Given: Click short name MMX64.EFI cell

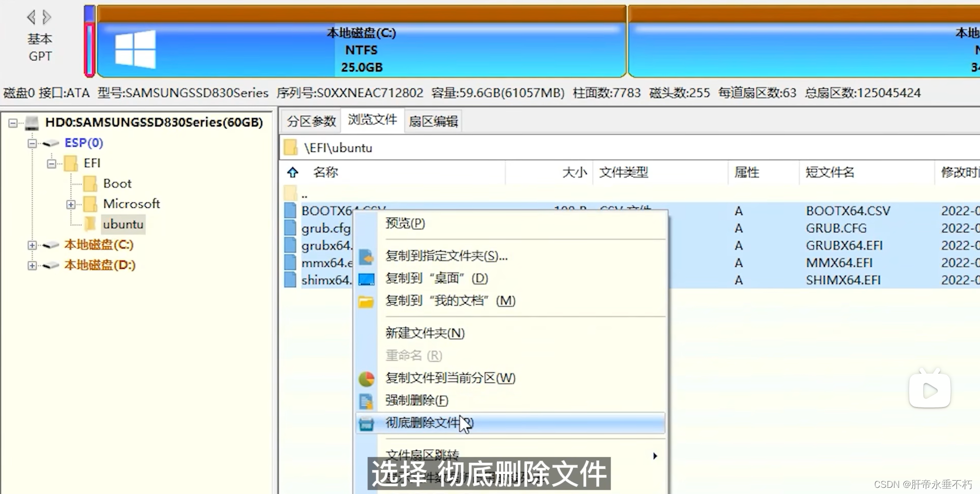Looking at the screenshot, I should (839, 263).
